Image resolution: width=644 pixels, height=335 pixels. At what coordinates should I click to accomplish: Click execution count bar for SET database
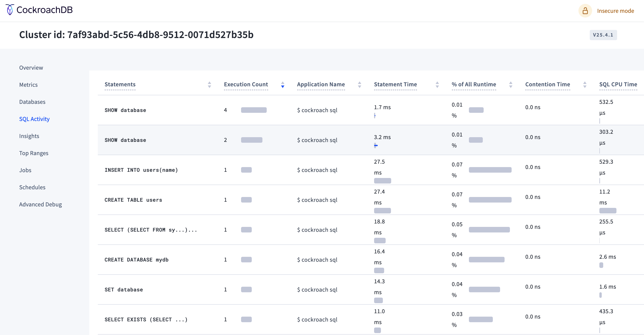point(246,289)
